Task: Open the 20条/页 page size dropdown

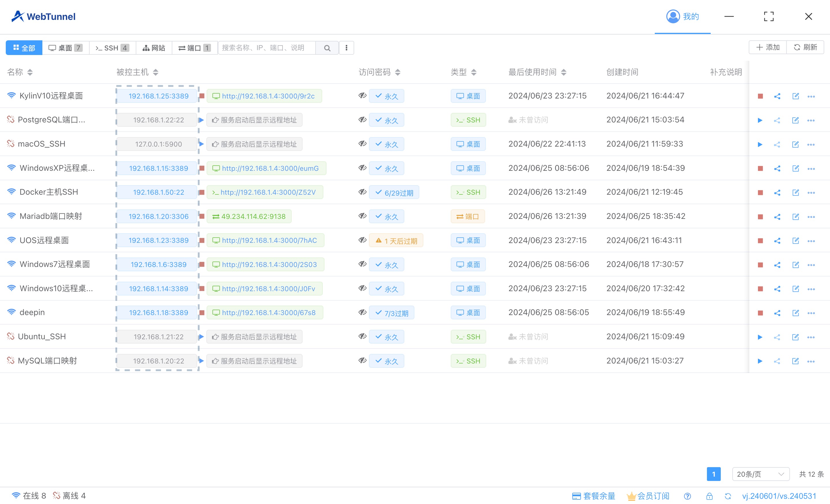Action: coord(761,474)
